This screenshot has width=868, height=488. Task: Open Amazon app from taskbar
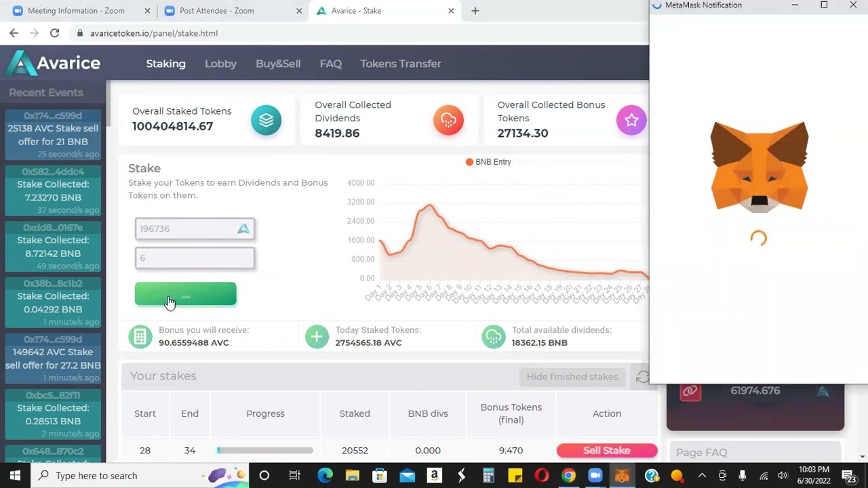click(x=435, y=475)
